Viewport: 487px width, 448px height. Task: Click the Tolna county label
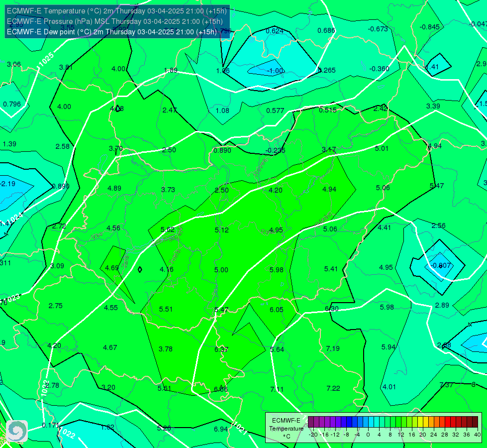174,257
